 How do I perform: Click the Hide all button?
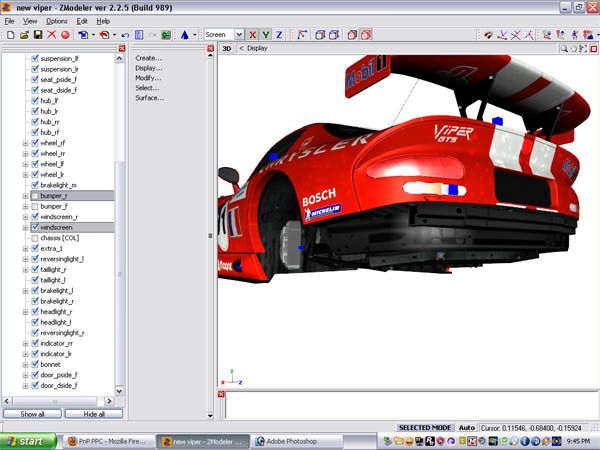[94, 413]
